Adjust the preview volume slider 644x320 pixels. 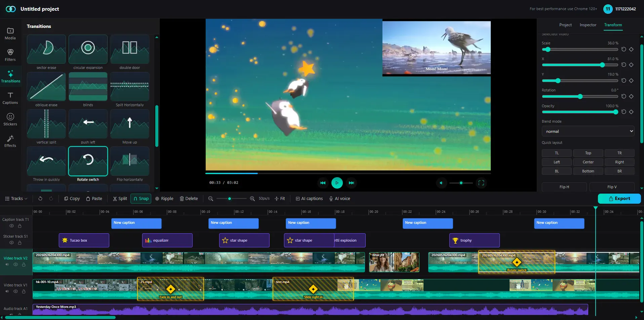click(x=461, y=183)
